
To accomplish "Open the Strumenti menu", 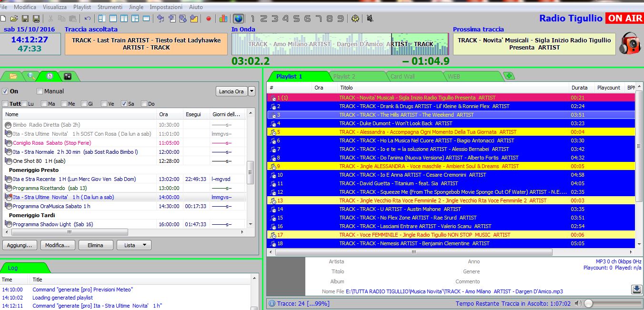I will pos(110,7).
